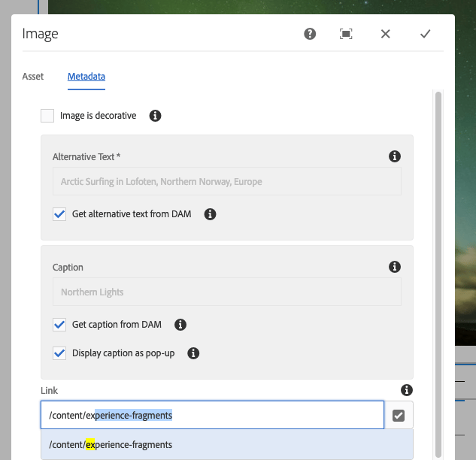Click into the Link path input field

[212, 415]
